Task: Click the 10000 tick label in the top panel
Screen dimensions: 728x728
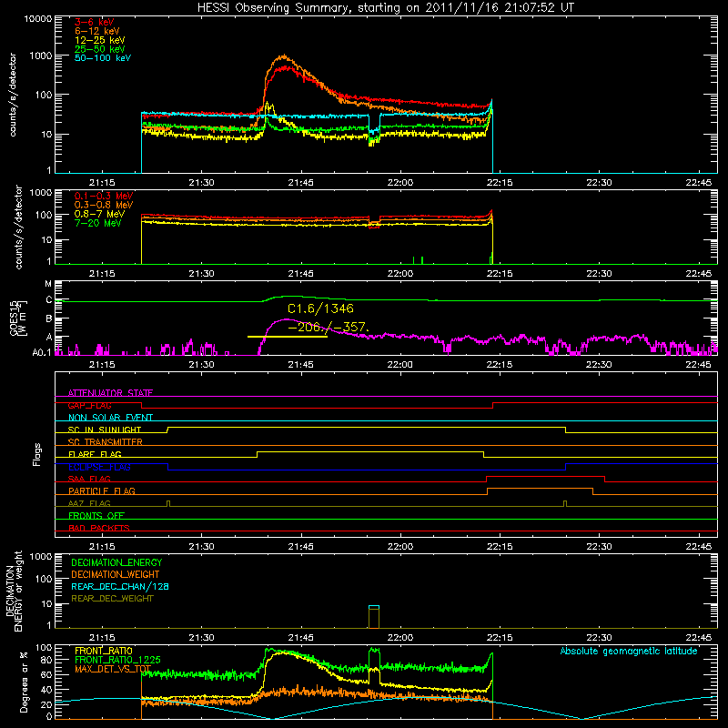Action: (x=38, y=18)
